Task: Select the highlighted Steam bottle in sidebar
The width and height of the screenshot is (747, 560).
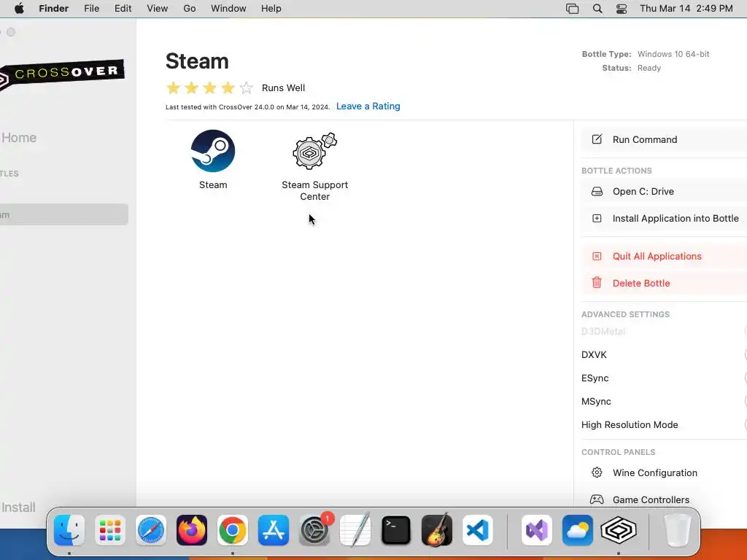Action: coord(64,215)
